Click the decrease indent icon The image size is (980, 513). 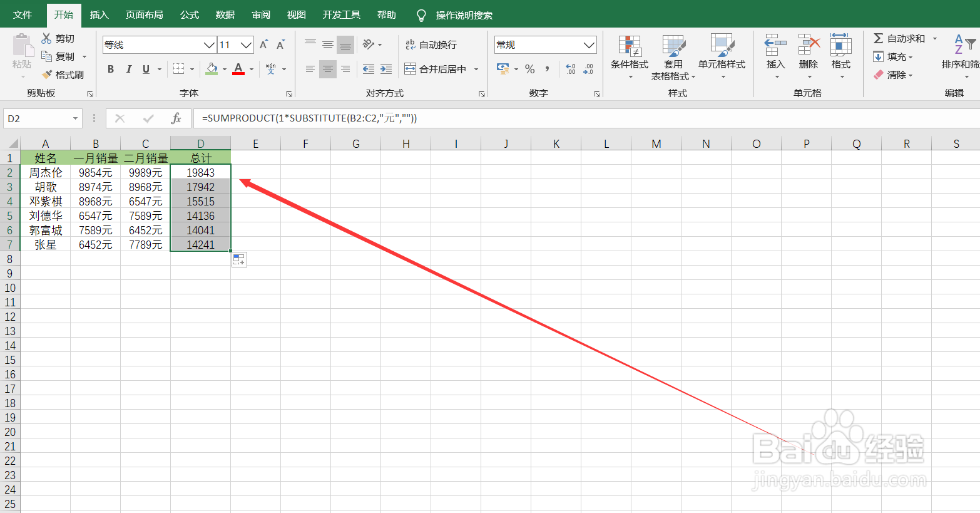click(x=369, y=69)
